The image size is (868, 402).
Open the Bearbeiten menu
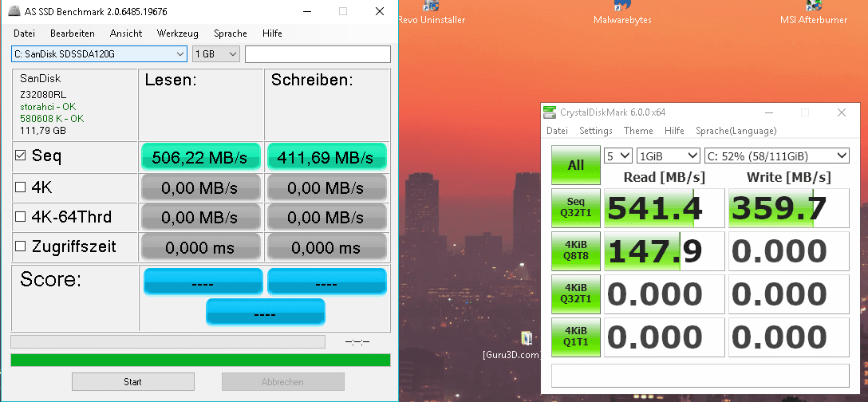point(73,33)
